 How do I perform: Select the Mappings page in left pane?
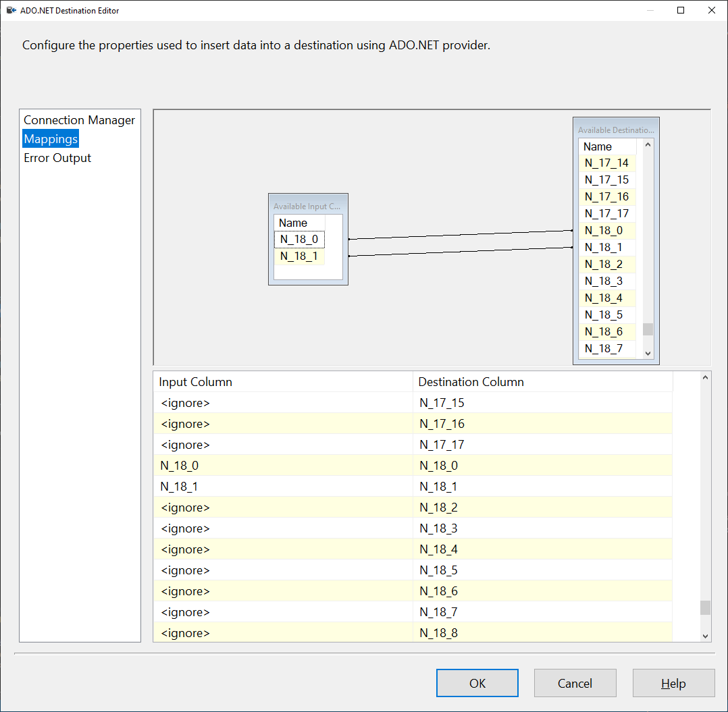point(51,139)
